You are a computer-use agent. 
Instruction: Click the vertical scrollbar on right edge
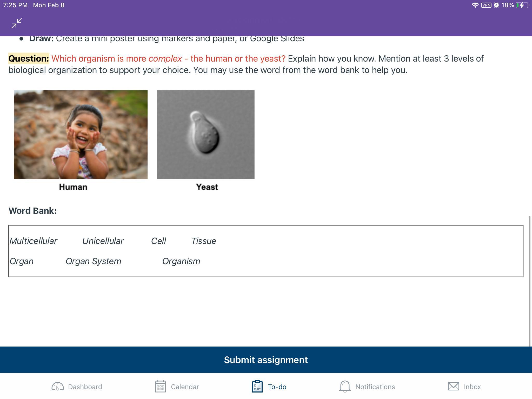530,281
